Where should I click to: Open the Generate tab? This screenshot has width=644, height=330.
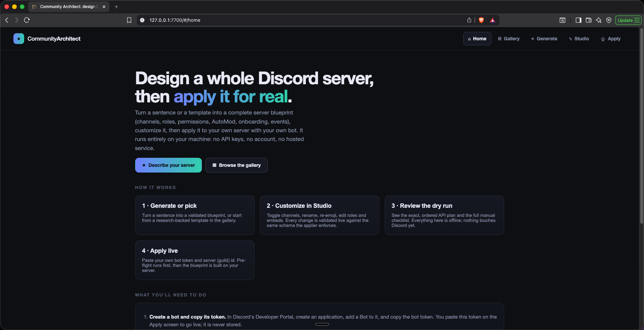click(x=544, y=39)
